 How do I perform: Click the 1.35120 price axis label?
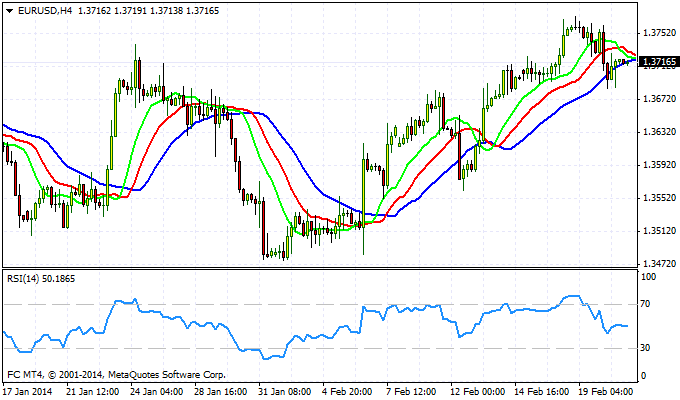(659, 231)
